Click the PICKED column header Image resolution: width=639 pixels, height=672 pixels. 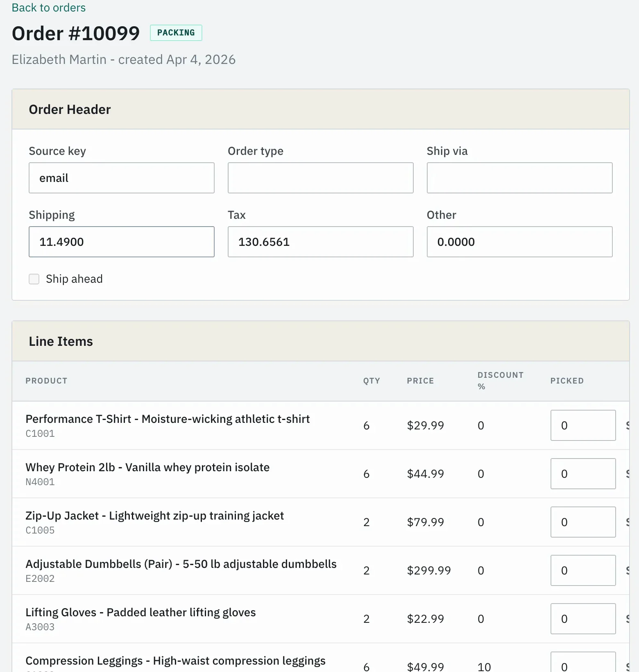pos(567,381)
